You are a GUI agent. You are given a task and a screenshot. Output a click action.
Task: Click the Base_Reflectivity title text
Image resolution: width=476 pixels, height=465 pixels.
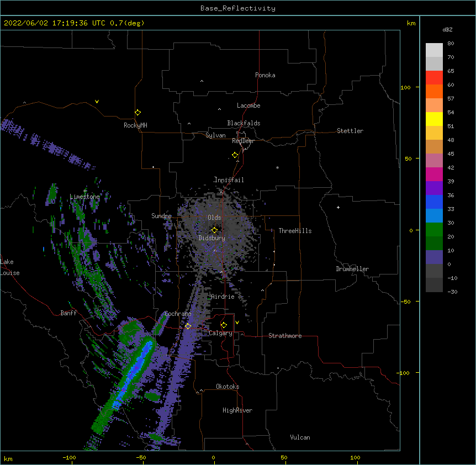click(x=238, y=8)
